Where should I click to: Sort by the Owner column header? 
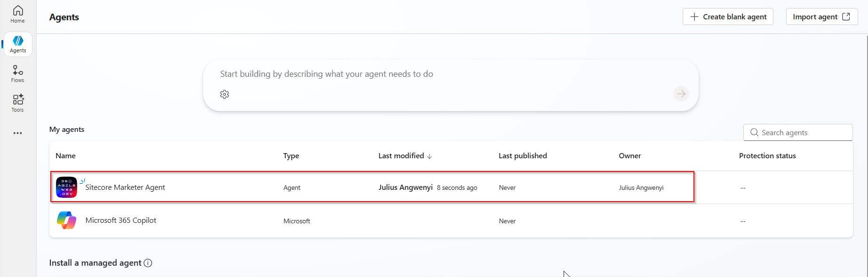[630, 156]
